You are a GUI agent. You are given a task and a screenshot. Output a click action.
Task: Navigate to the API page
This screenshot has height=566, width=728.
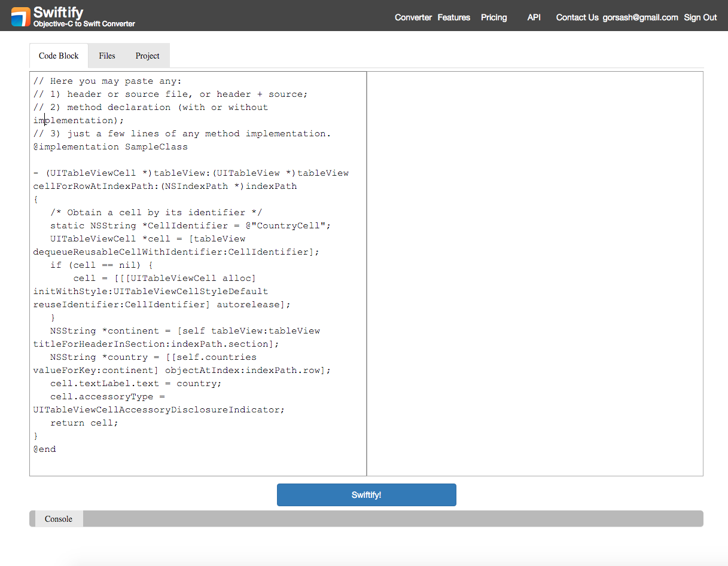[x=534, y=17]
